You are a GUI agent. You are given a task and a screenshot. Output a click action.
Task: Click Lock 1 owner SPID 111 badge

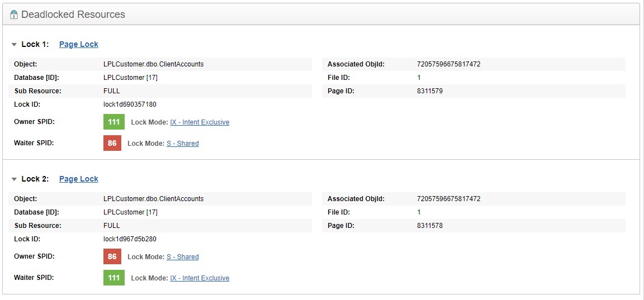(114, 122)
